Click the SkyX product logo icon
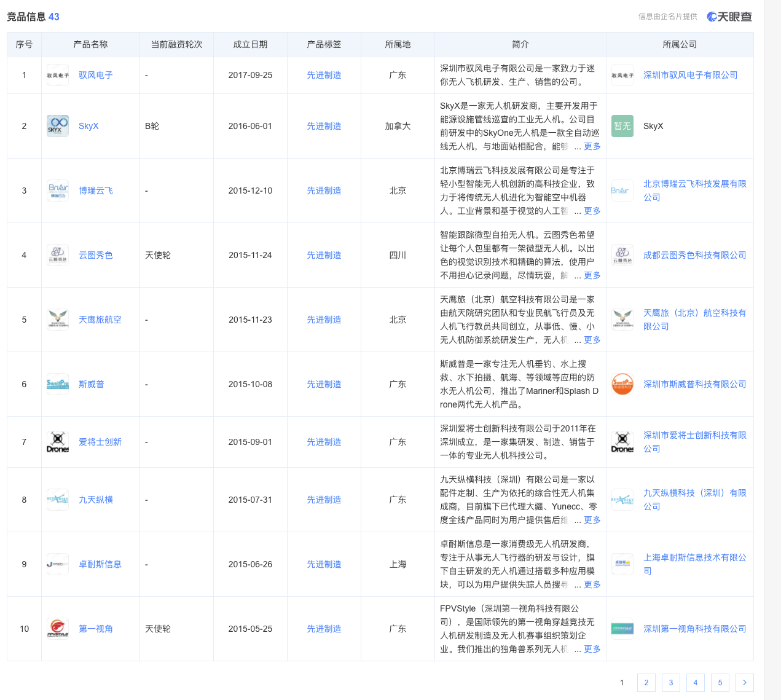This screenshot has width=781, height=700. coord(58,126)
